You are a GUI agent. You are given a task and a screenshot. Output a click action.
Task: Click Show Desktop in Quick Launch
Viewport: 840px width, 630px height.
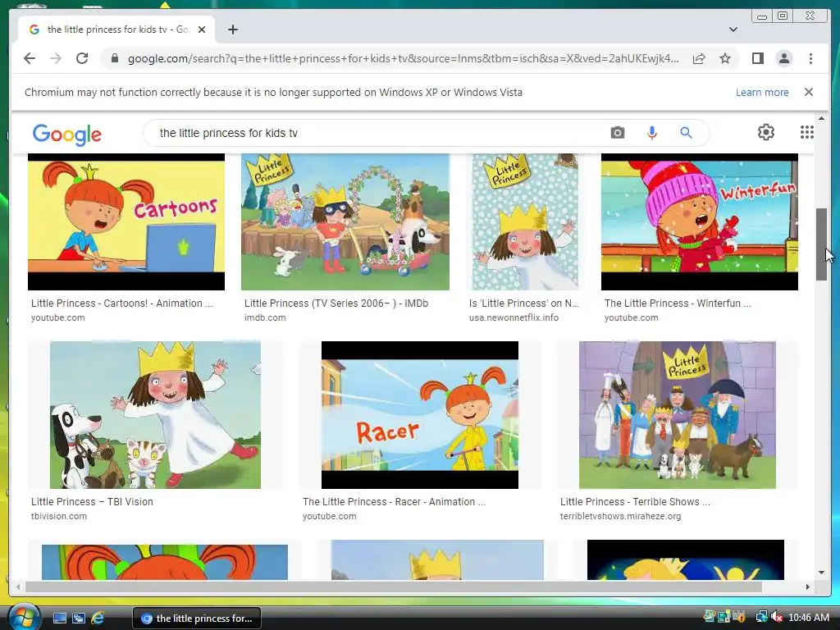pyautogui.click(x=59, y=619)
